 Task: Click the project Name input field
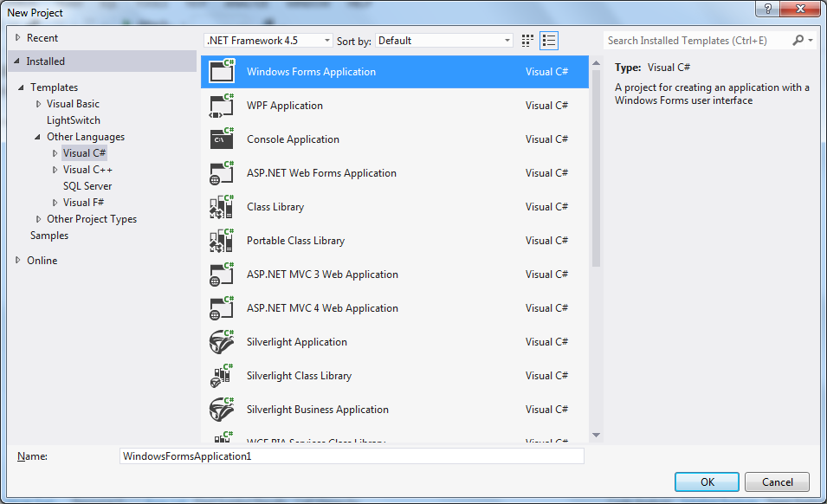click(351, 456)
